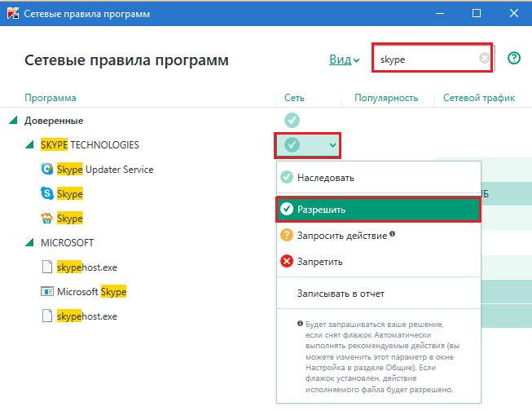Toggle Записывать в отчет option

(379, 294)
